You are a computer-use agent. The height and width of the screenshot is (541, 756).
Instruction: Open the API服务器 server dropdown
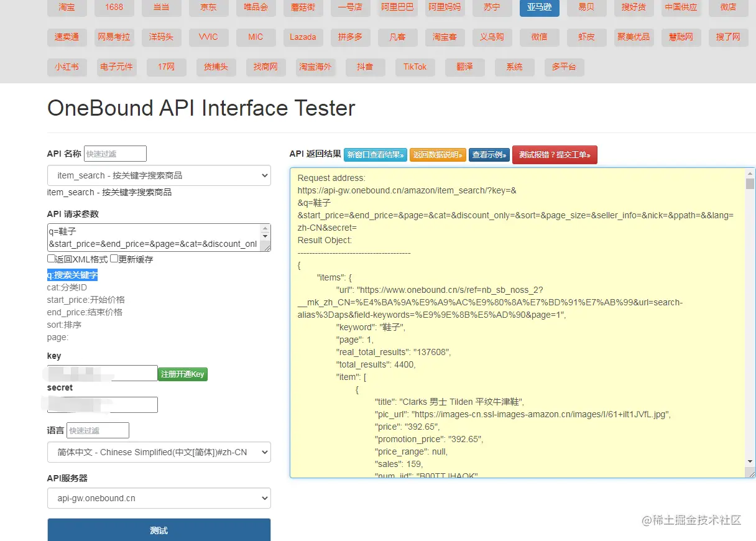pos(159,498)
